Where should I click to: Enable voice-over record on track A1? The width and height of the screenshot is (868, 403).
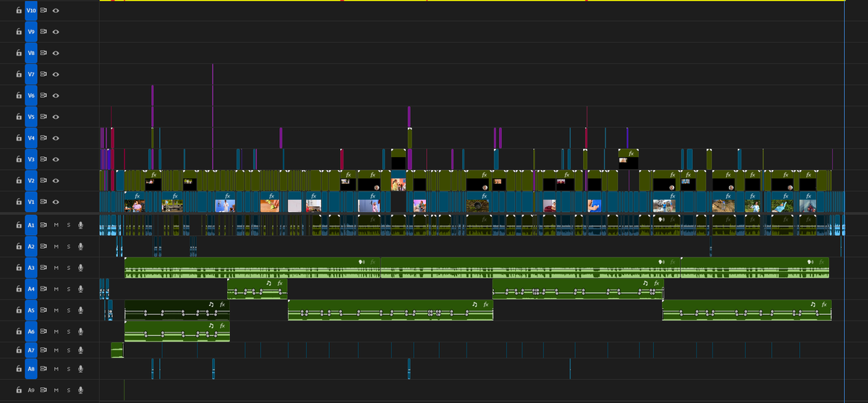tap(81, 226)
